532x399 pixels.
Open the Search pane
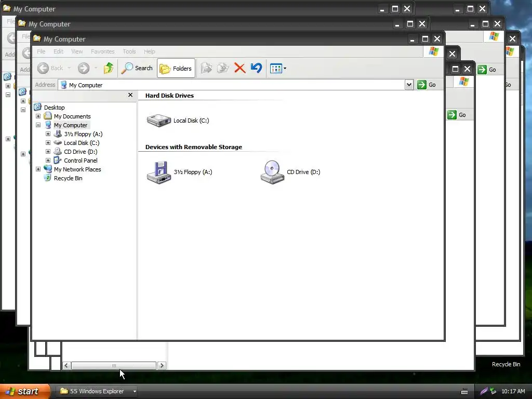coord(137,68)
